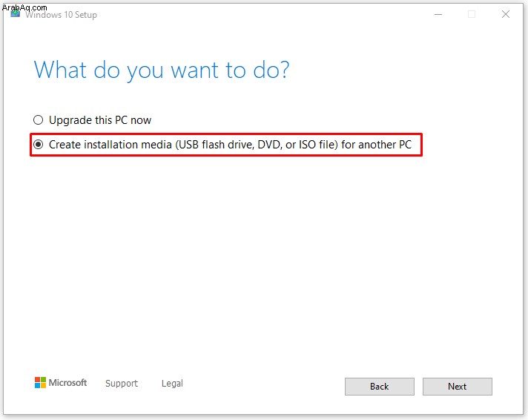528x420 pixels.
Task: Click the Microsoft wordmark text
Action: (x=67, y=383)
